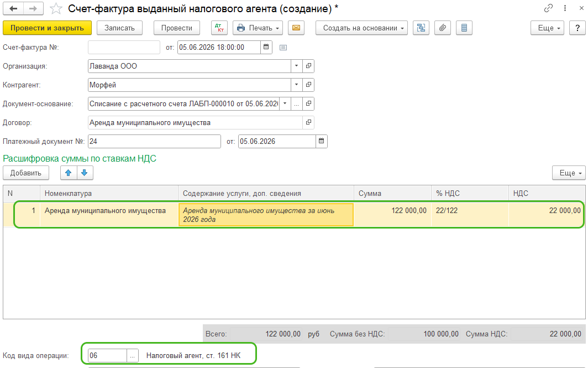The width and height of the screenshot is (588, 368).
Task: Open attached files paperclip icon
Action: point(443,28)
